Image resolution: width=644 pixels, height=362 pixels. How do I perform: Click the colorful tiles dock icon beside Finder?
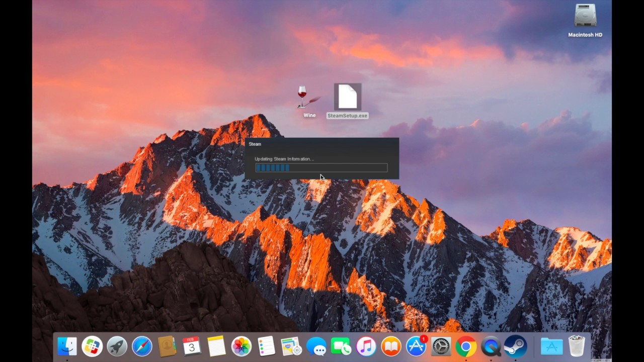[92, 346]
